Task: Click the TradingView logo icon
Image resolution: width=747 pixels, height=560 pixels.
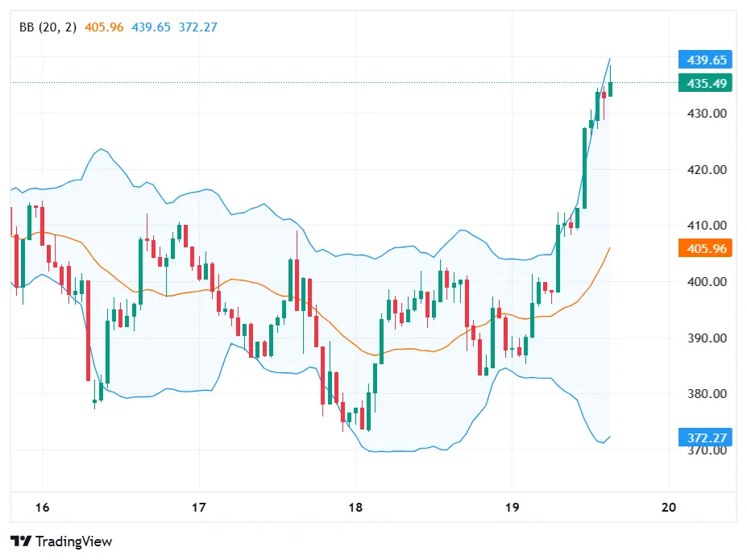Action: [x=20, y=541]
